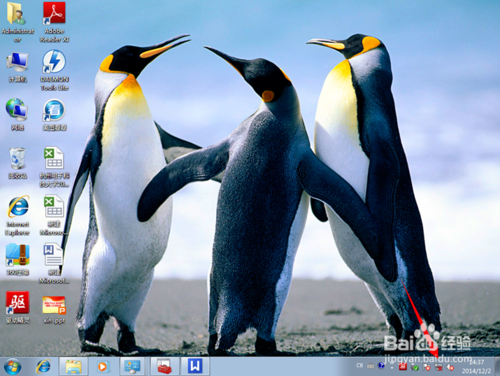Open Windows Media Player taskbar button
Image resolution: width=500 pixels, height=376 pixels.
[103, 367]
